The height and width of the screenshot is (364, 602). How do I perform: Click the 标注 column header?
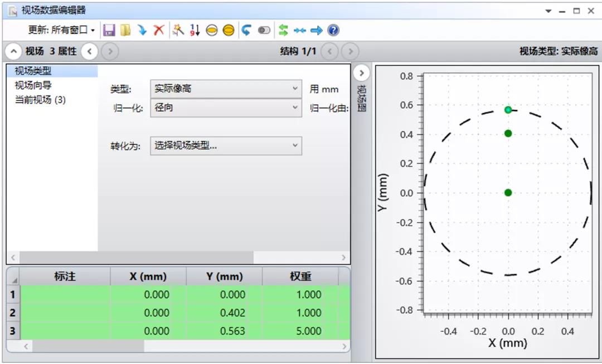[65, 276]
